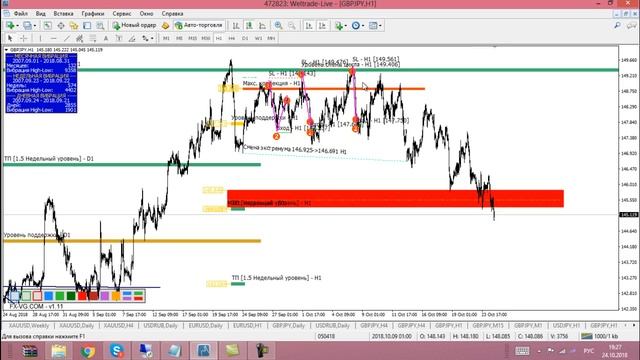Open the Справка menu

pos(172,13)
